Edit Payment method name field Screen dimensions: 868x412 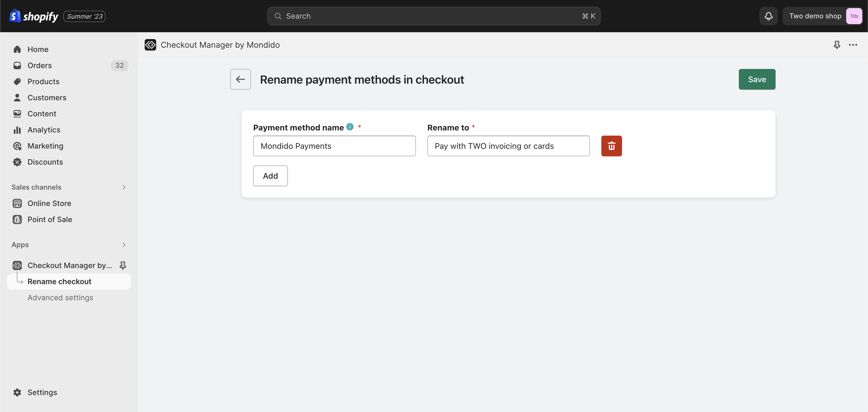point(334,146)
